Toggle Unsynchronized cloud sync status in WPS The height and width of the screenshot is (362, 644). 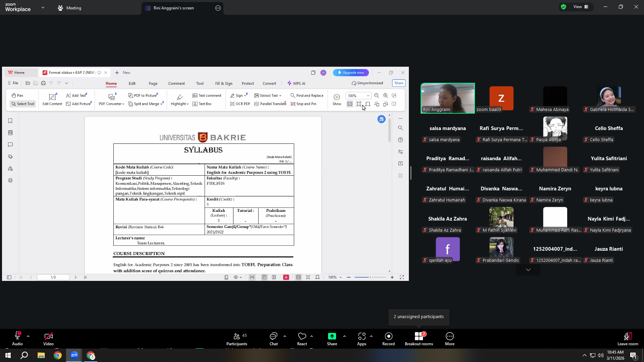(x=367, y=83)
